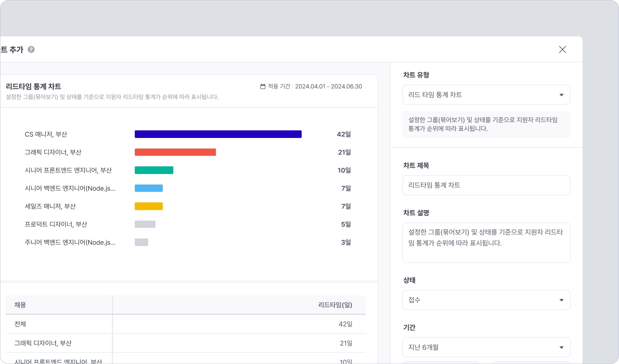
Task: Click the dark blue CS 매니저 bar
Action: tap(218, 134)
